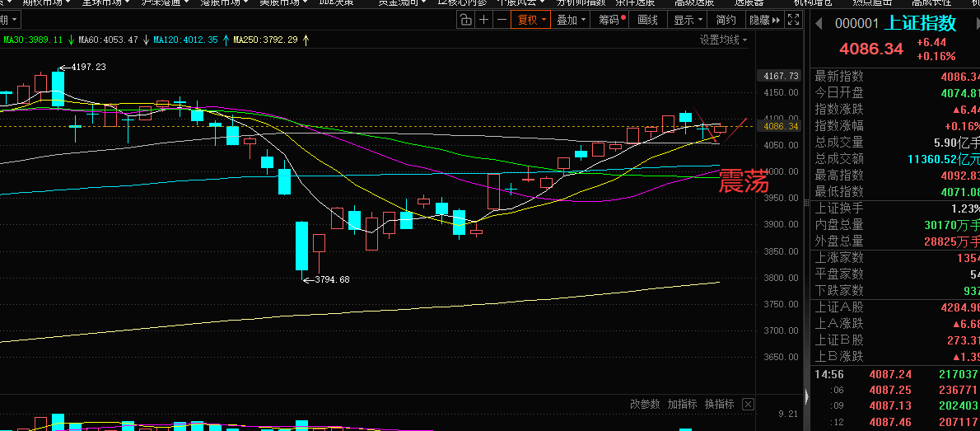Open the 叠加 overlay dropdown
The height and width of the screenshot is (431, 980).
click(572, 20)
